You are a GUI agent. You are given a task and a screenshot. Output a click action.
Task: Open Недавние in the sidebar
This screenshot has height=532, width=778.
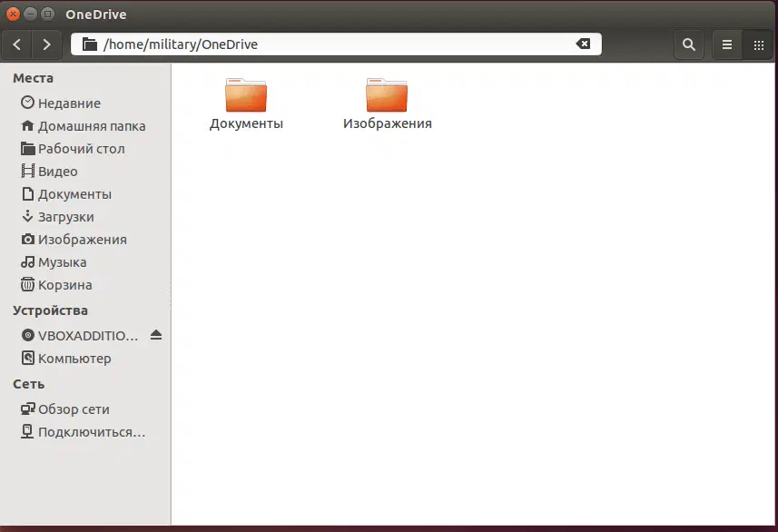(85, 103)
